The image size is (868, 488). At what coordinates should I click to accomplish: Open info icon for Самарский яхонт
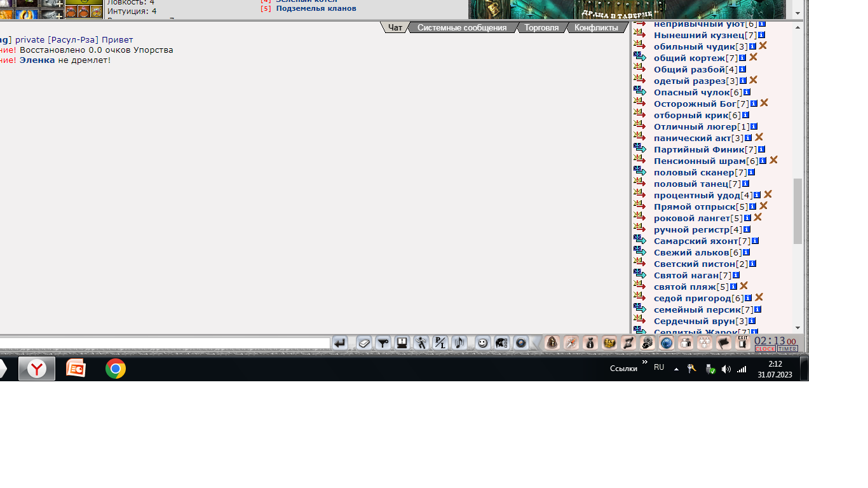pyautogui.click(x=755, y=241)
